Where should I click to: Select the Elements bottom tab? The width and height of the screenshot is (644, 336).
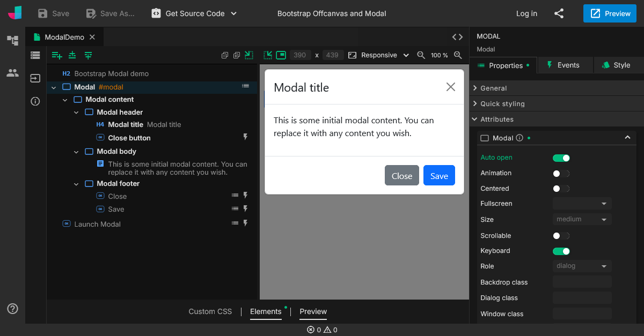pos(266,311)
